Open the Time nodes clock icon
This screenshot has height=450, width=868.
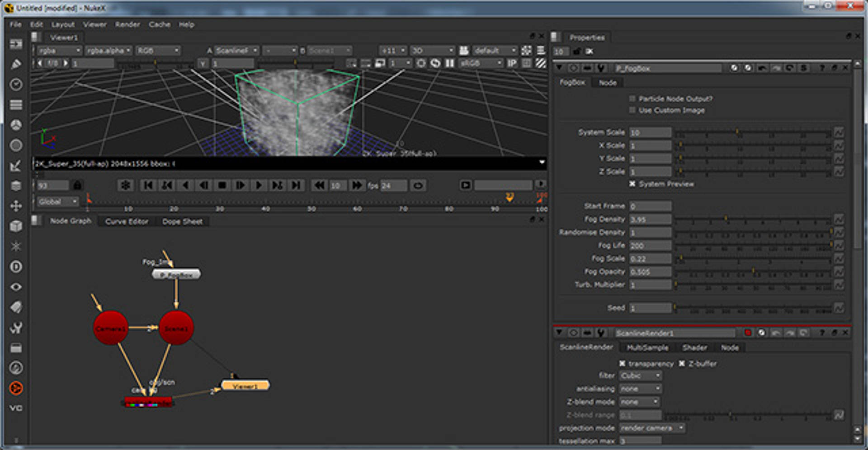[x=16, y=84]
